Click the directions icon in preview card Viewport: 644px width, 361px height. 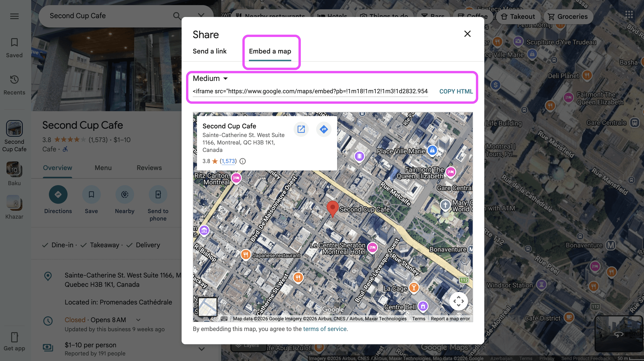324,129
